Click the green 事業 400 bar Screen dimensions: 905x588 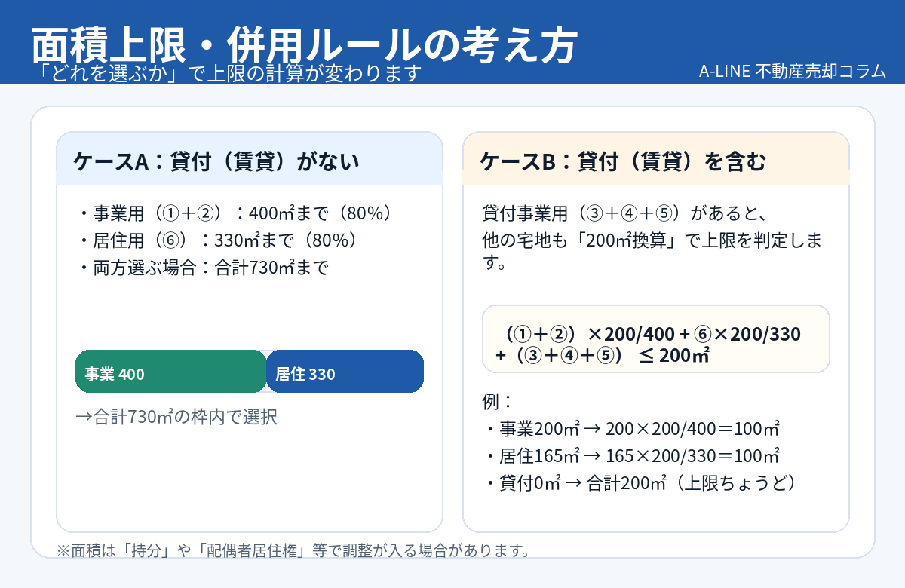[171, 373]
